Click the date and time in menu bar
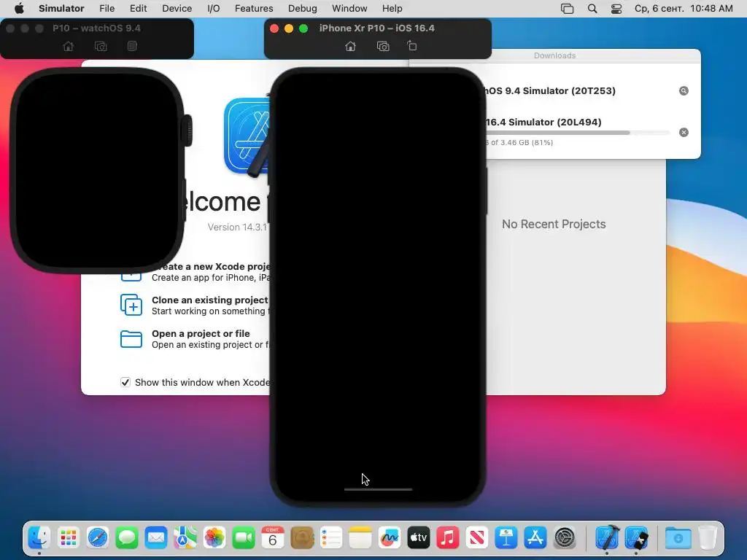The height and width of the screenshot is (560, 747). [684, 9]
